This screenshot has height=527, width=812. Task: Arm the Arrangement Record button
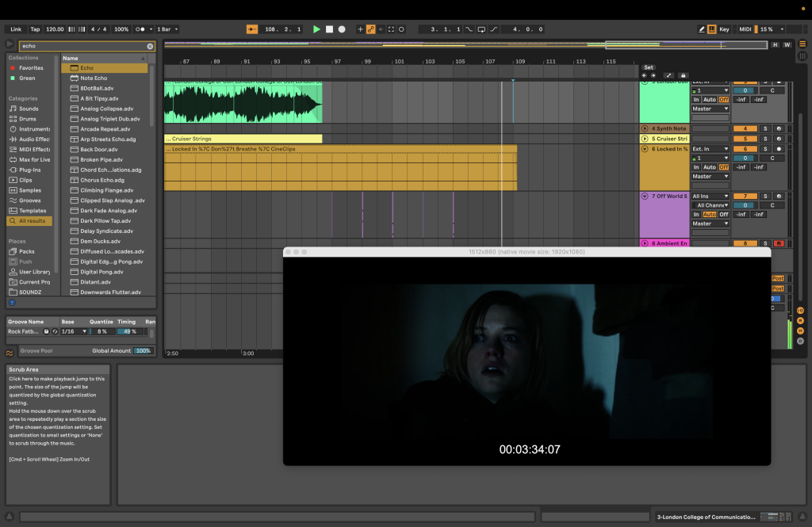342,29
